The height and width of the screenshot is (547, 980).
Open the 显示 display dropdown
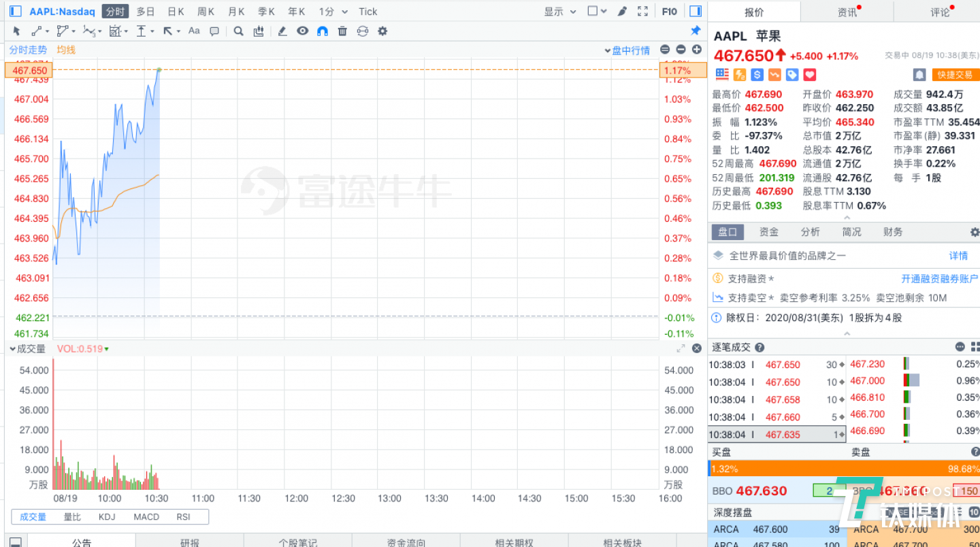[x=559, y=12]
